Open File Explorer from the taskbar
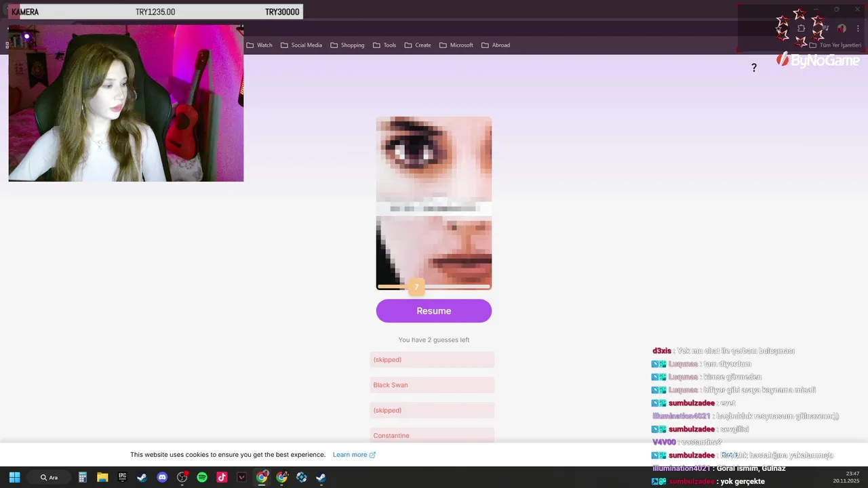Screen dimensions: 868x488 click(x=102, y=477)
